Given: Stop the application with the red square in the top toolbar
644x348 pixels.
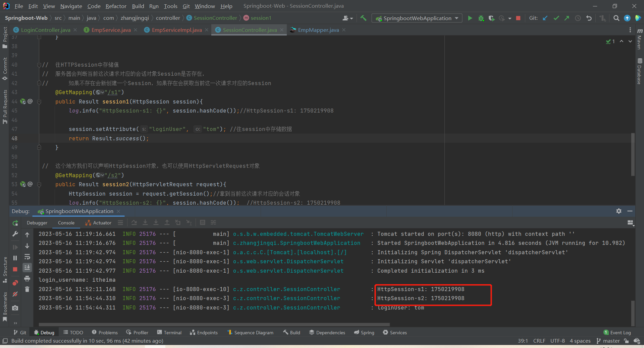Looking at the screenshot, I should tap(518, 18).
